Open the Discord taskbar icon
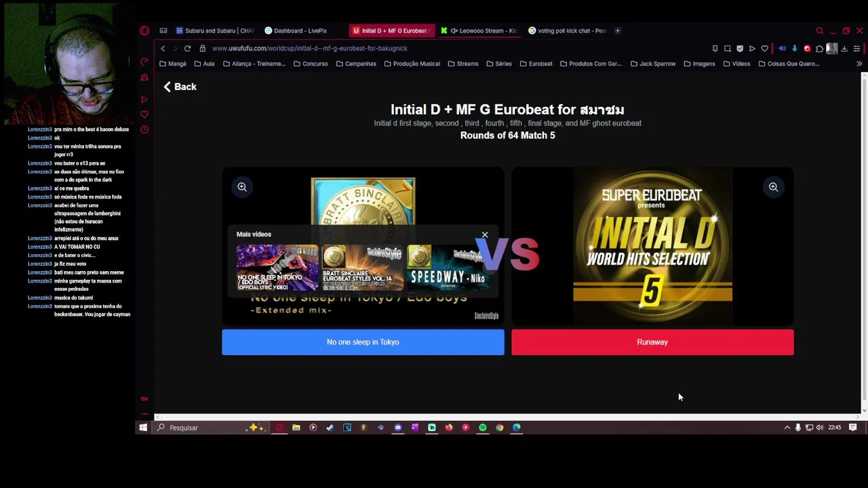This screenshot has height=488, width=868. coord(397,428)
